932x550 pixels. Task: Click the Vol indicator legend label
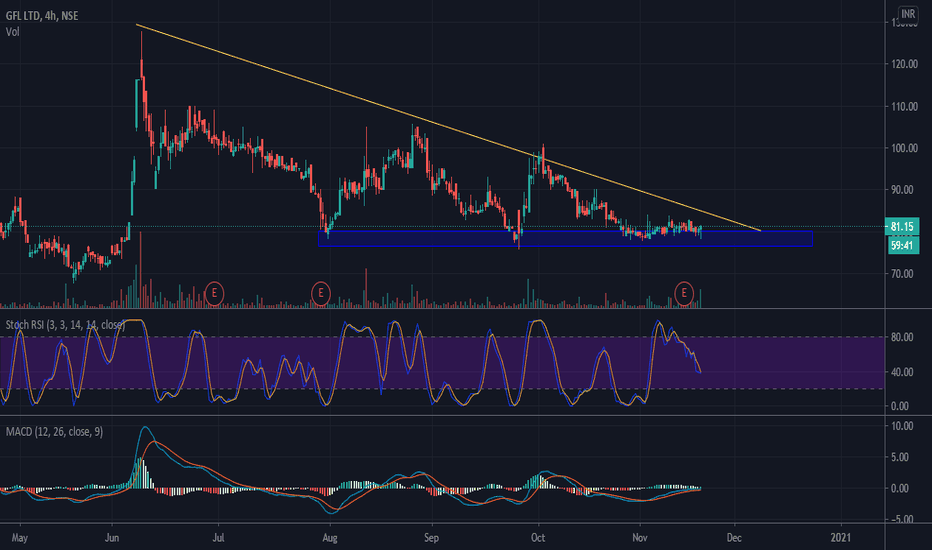pyautogui.click(x=12, y=32)
